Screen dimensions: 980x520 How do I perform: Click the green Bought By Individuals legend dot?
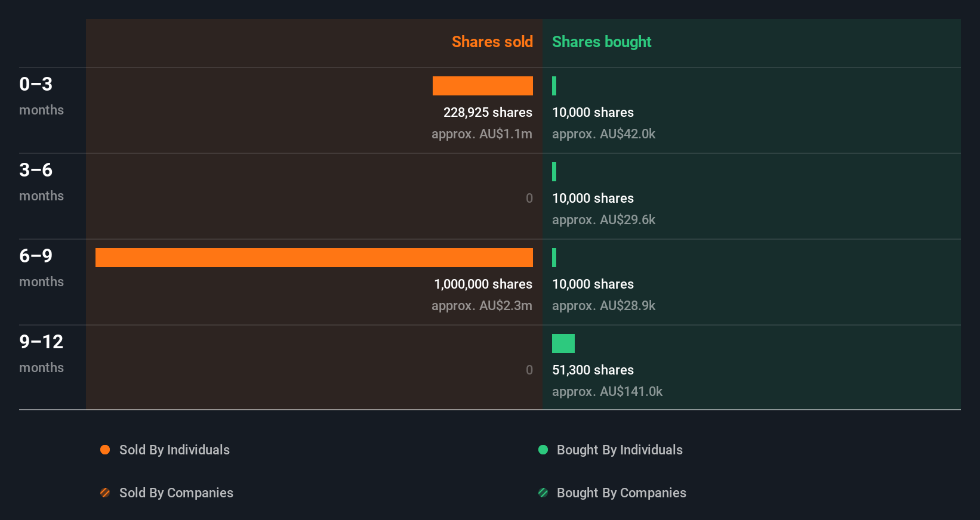click(x=543, y=450)
